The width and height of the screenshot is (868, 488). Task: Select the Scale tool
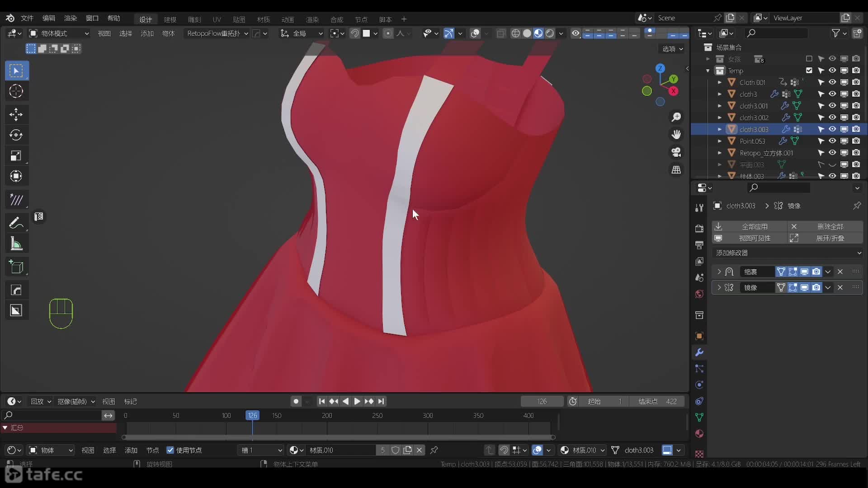(16, 156)
